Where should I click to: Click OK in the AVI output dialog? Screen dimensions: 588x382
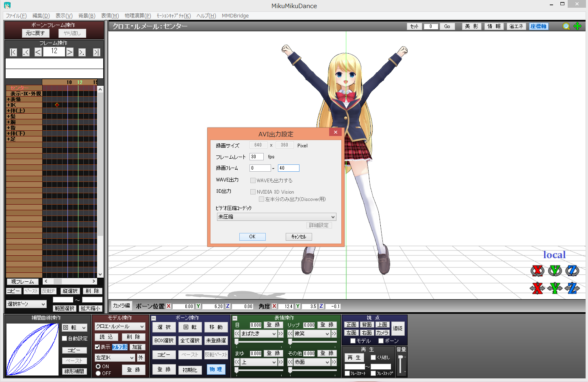click(252, 237)
